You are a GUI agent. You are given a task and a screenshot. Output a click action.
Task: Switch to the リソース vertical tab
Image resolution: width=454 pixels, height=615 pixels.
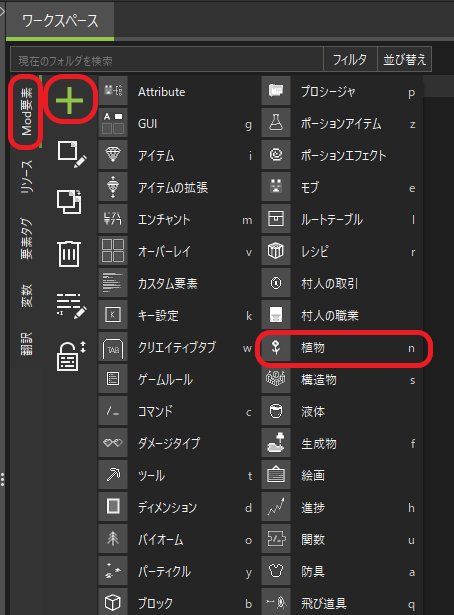[x=27, y=176]
